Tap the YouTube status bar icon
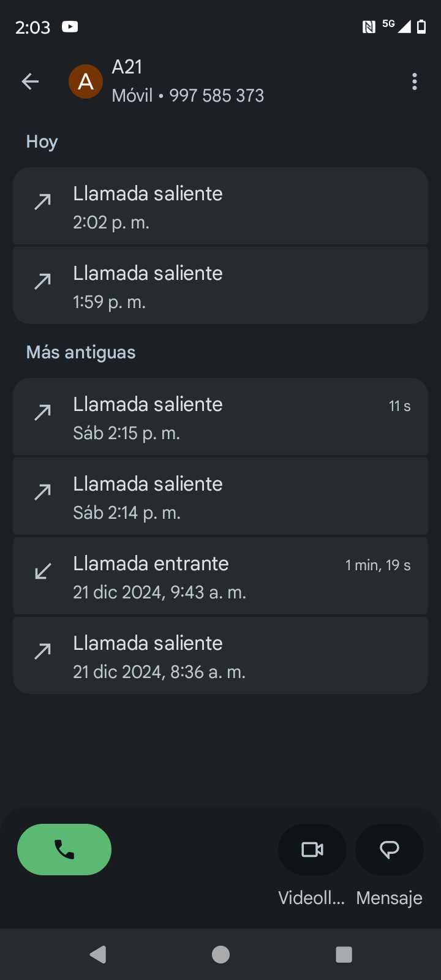The image size is (441, 980). (x=70, y=26)
